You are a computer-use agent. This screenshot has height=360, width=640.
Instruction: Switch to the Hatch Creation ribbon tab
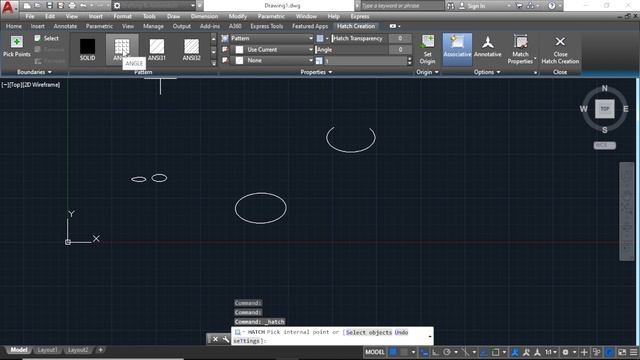[x=356, y=26]
